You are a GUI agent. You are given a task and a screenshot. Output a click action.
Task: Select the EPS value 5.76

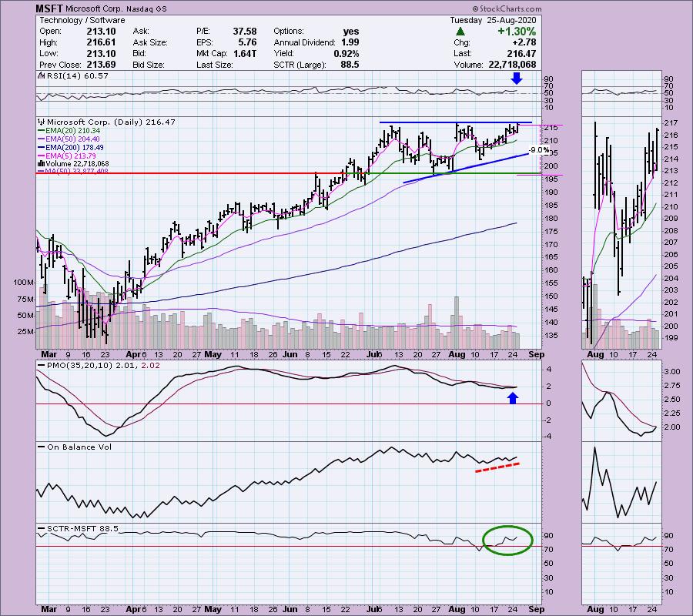(x=247, y=42)
